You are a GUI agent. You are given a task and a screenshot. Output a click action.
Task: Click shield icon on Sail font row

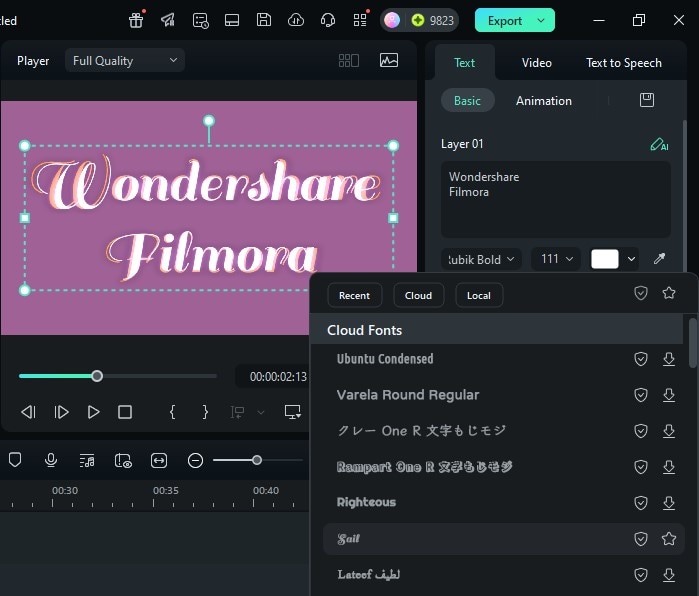[x=641, y=539]
